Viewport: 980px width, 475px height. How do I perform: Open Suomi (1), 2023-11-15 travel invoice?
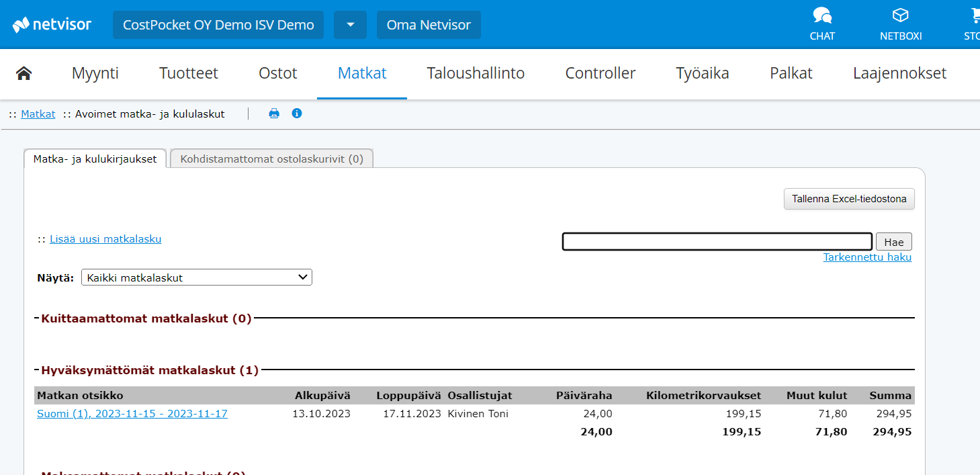132,414
